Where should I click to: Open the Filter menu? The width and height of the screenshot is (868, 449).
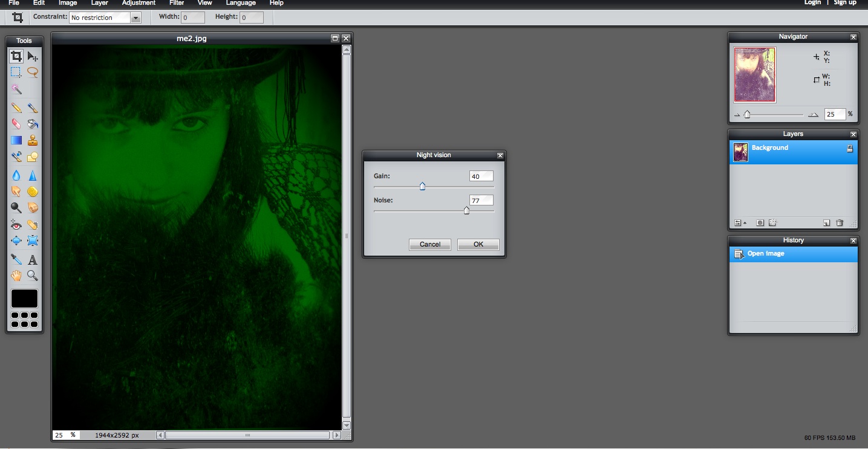pos(177,3)
